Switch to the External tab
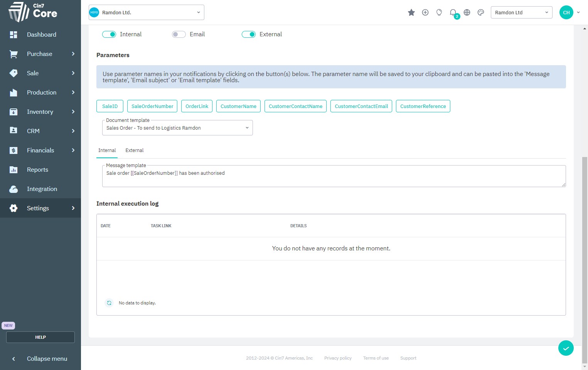The width and height of the screenshot is (588, 370). [x=135, y=150]
